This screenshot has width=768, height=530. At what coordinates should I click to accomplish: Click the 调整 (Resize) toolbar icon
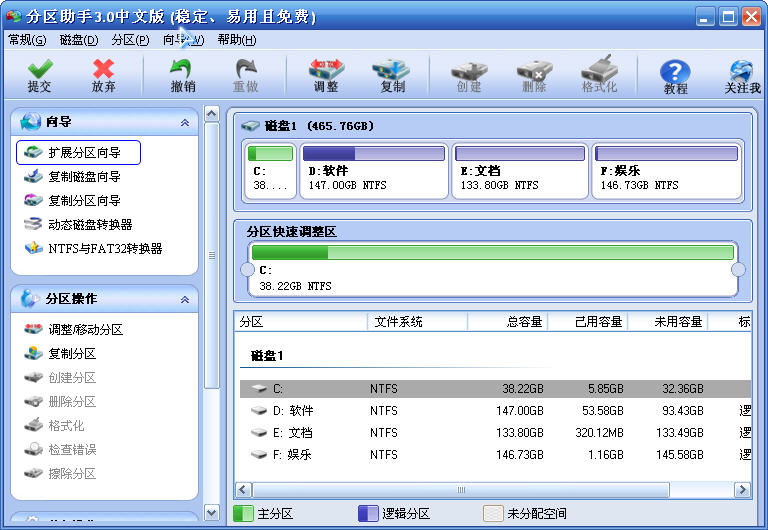325,70
